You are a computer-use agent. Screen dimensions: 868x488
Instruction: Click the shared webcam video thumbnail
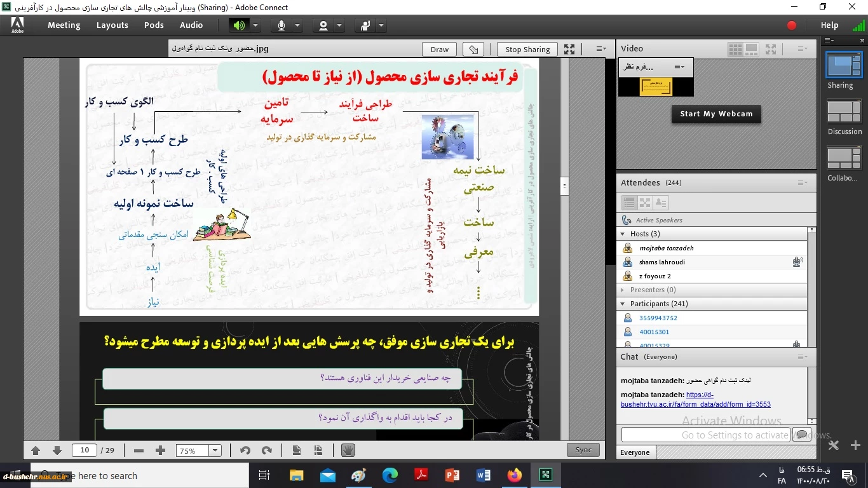click(x=656, y=87)
